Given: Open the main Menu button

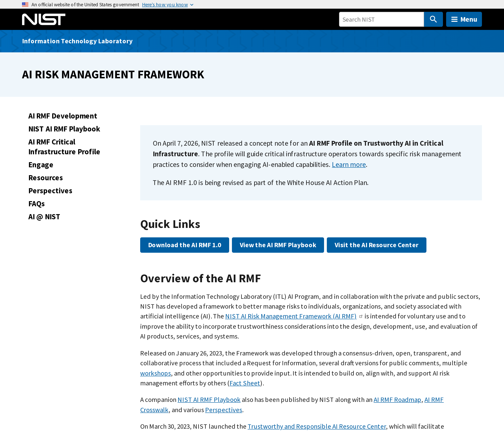Looking at the screenshot, I should click(x=464, y=19).
